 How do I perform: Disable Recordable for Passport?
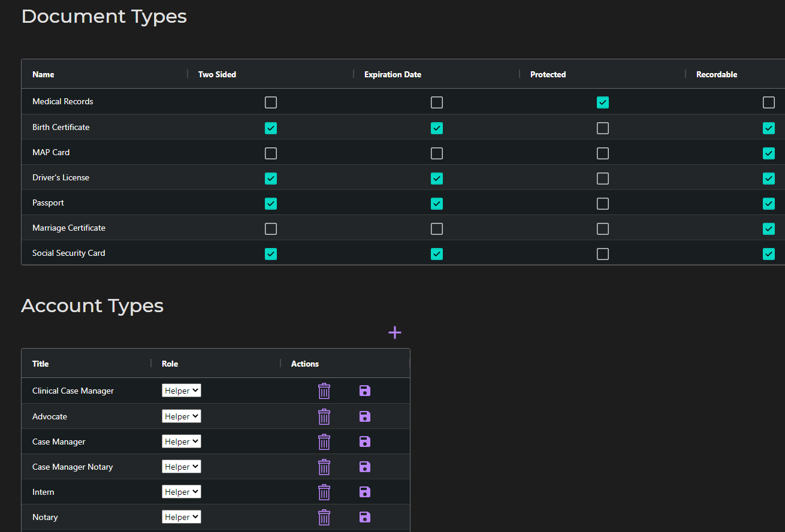[x=769, y=203]
